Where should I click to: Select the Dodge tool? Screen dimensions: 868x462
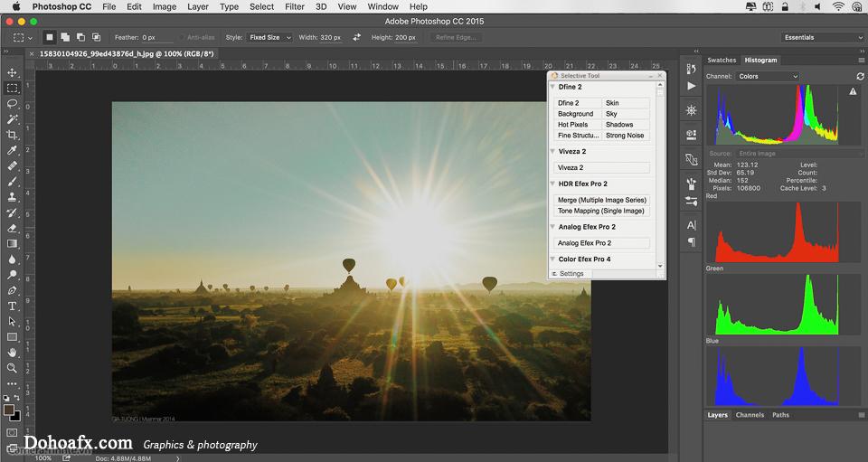(x=12, y=275)
